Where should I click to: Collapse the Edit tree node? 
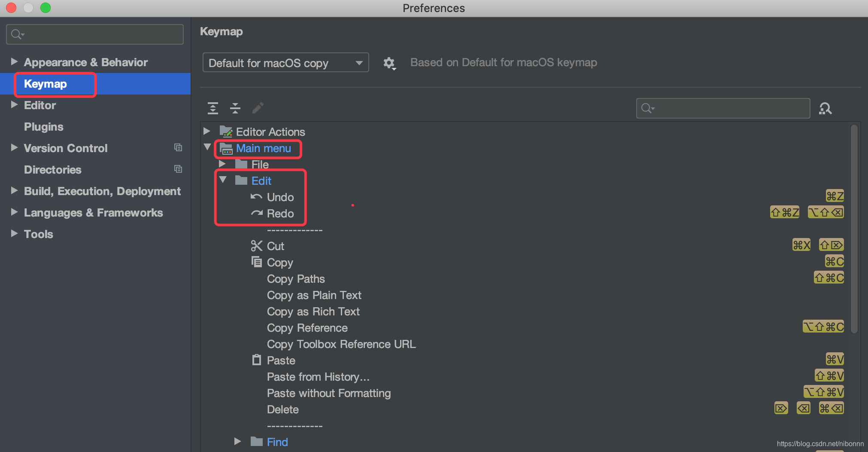pos(223,180)
